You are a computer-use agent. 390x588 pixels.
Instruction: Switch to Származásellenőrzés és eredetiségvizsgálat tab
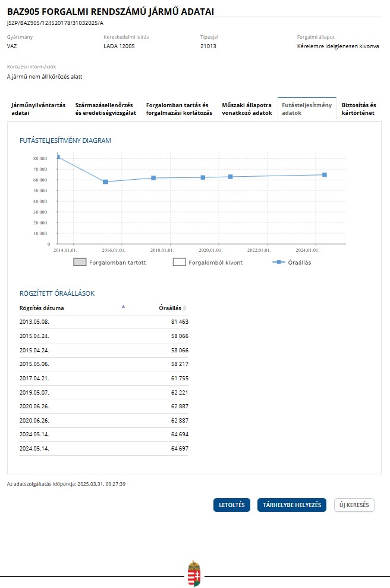click(106, 109)
